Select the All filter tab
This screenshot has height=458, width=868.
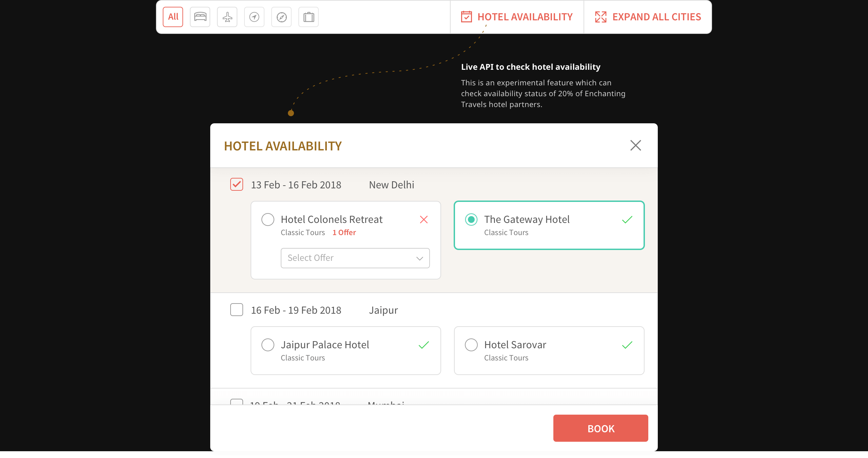[x=173, y=17]
